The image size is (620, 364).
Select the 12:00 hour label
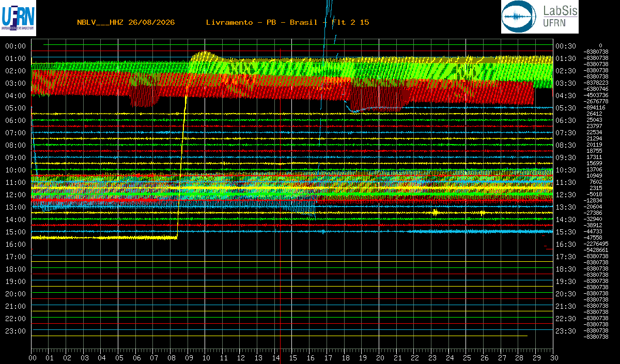16,195
